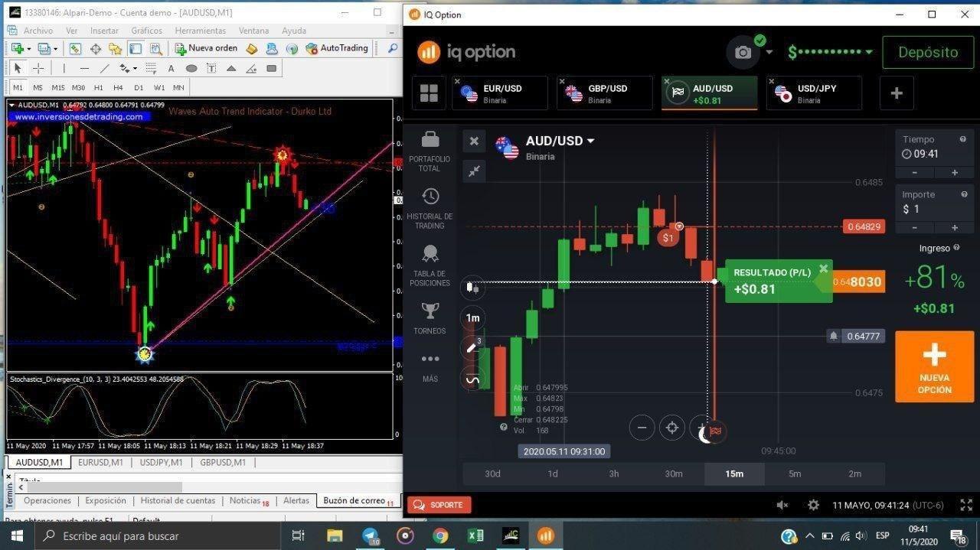
Task: Select the ellipse drawing tool
Action: click(191, 68)
